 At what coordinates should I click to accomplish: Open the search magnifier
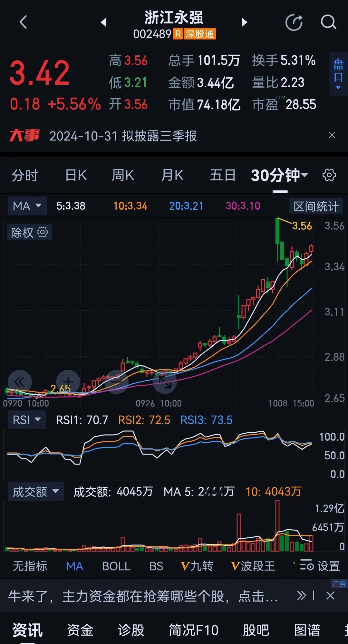[328, 22]
